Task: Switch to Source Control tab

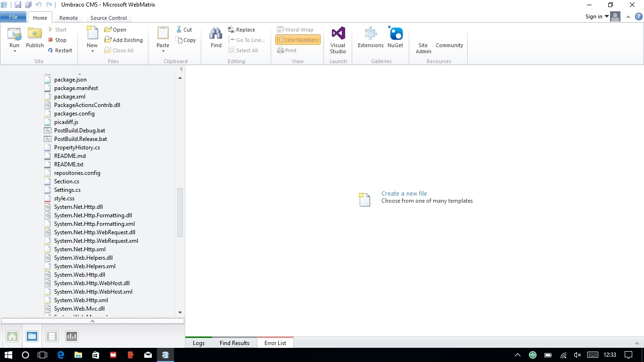Action: coord(108,18)
